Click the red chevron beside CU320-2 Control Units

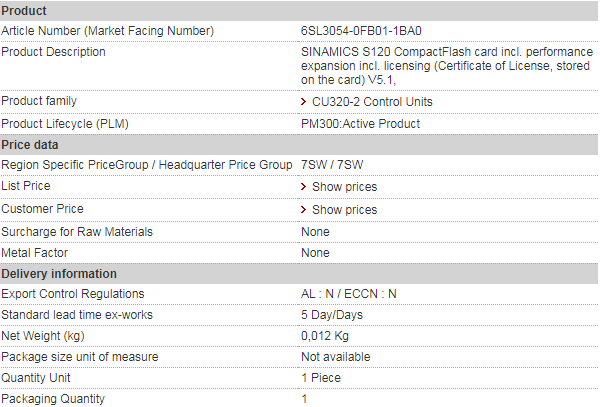point(303,102)
